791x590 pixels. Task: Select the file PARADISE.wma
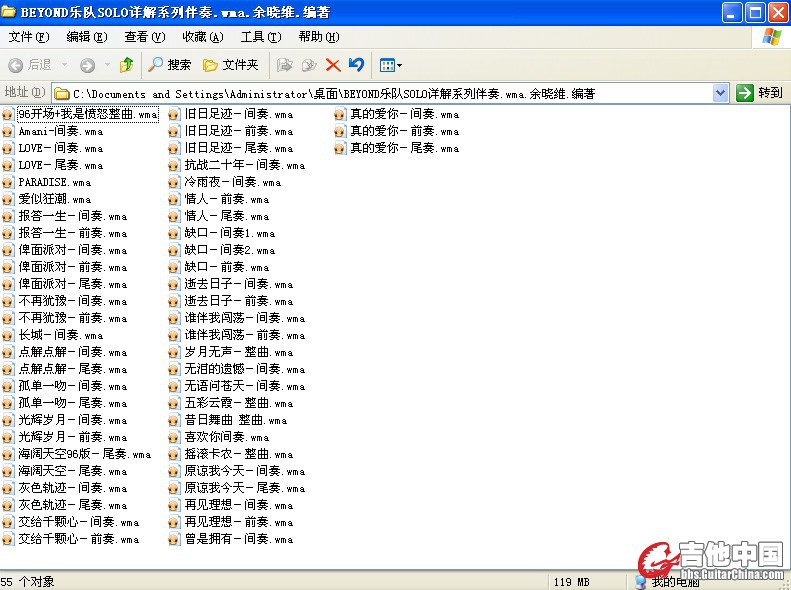click(x=54, y=182)
